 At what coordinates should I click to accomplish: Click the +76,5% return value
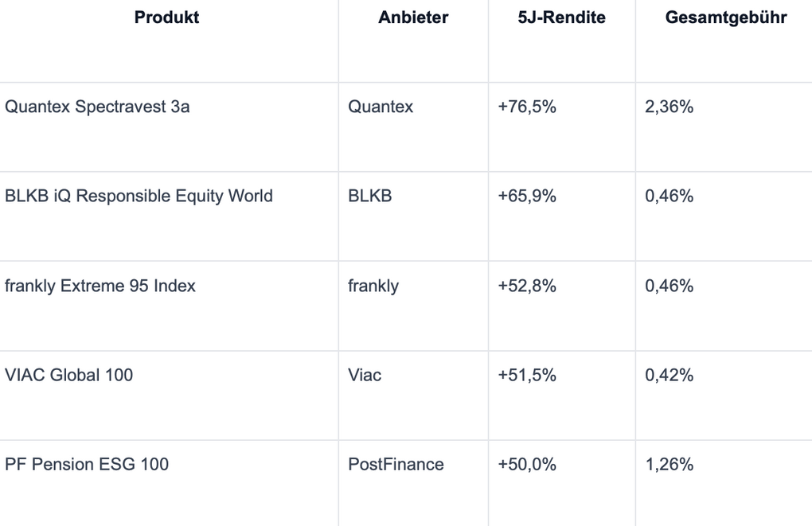pos(527,107)
